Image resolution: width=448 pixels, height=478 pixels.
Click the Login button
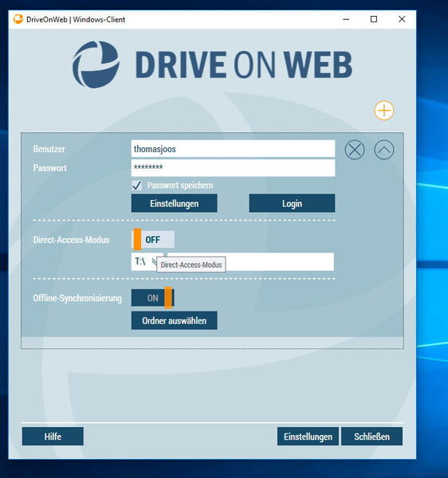(x=292, y=203)
